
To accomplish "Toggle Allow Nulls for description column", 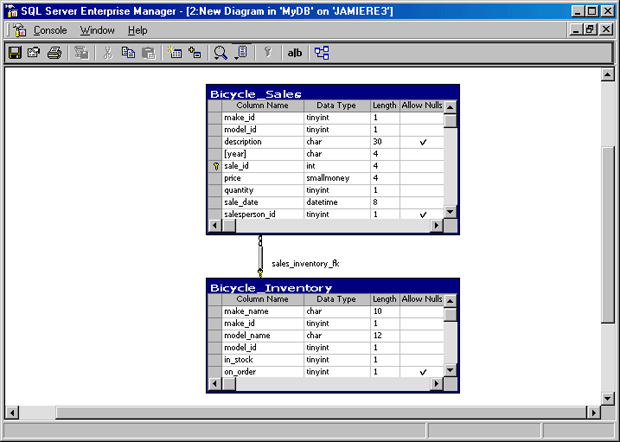I will (422, 142).
